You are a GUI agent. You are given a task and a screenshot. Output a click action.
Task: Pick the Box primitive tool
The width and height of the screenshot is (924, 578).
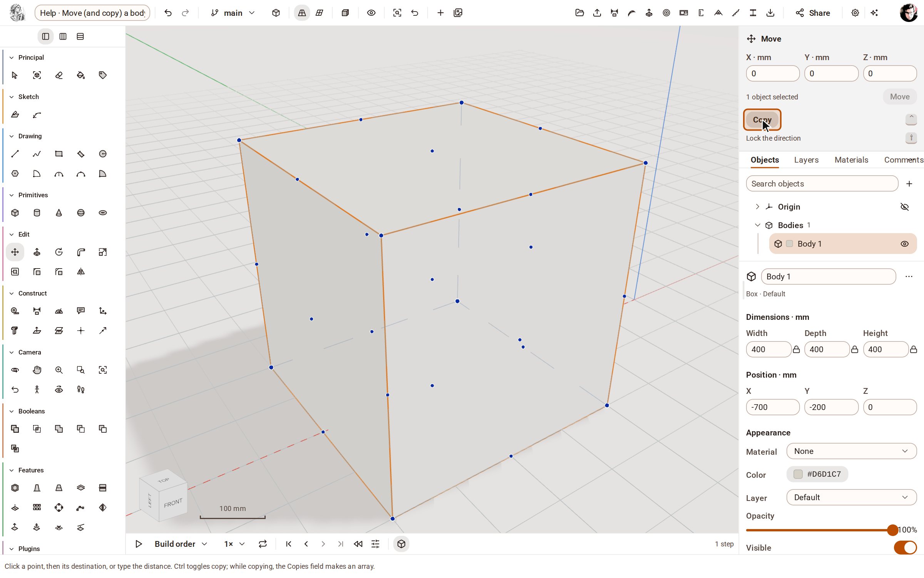point(15,213)
